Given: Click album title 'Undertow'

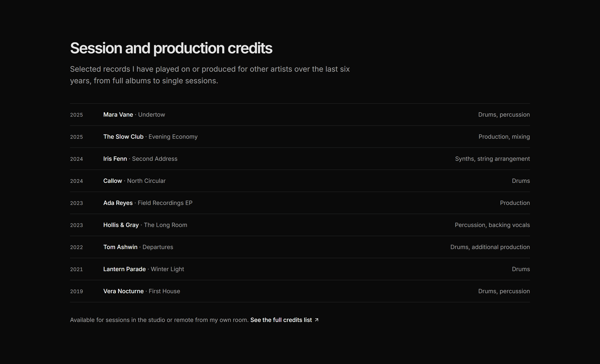Looking at the screenshot, I should click(x=151, y=115).
